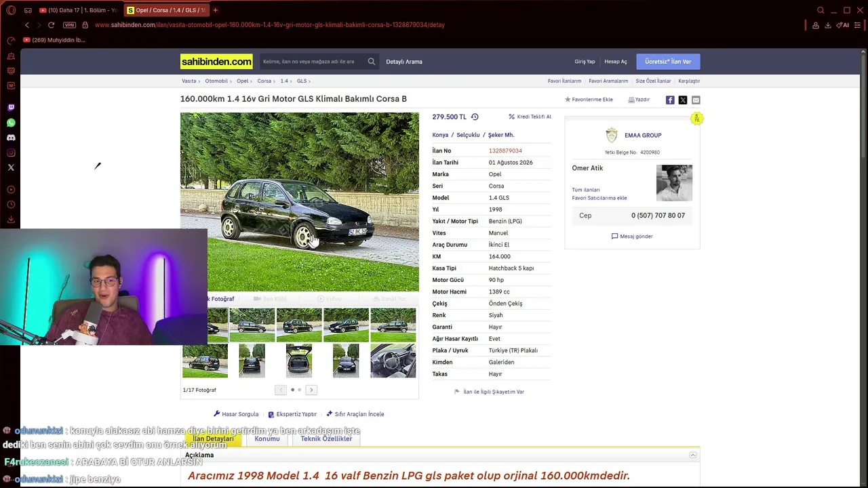Toggle the VPN badge in address bar
The width and height of the screenshot is (868, 488).
[x=69, y=25]
